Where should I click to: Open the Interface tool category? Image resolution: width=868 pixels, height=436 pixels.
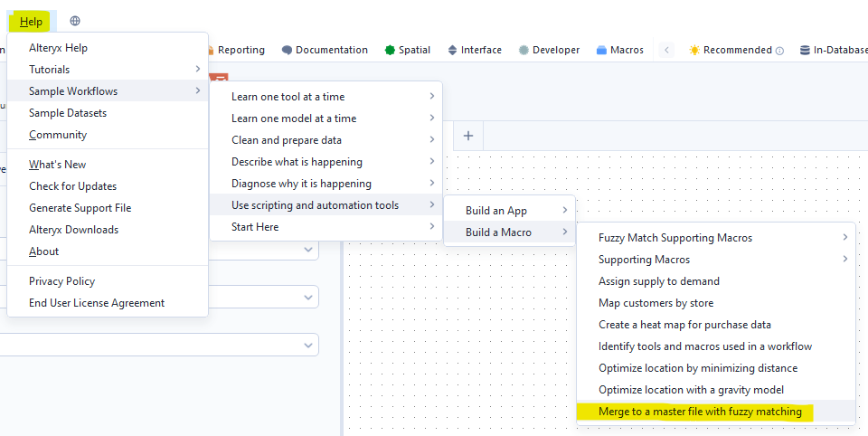click(474, 51)
